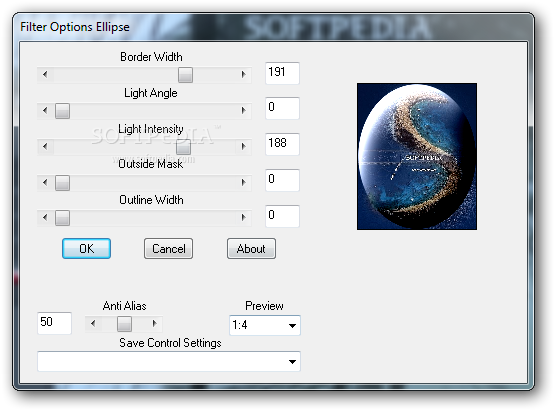Click the Light Angle value field
The image size is (555, 411).
click(x=282, y=108)
